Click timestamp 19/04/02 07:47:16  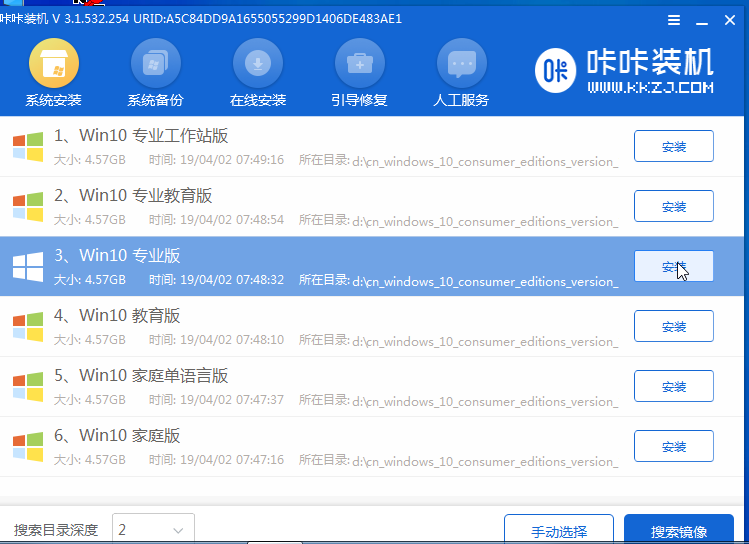click(x=232, y=459)
